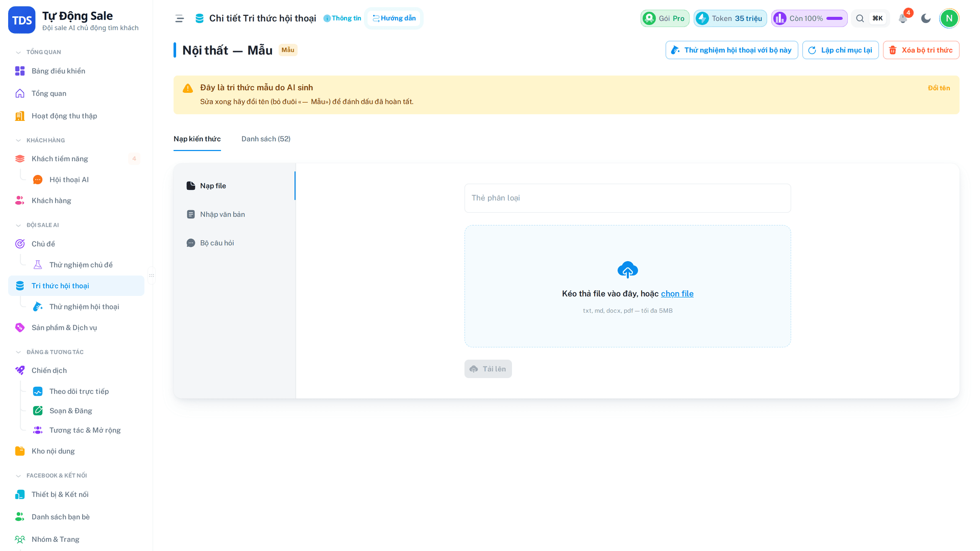Click the chọn file link
Screen dimensions: 980x551
point(677,293)
